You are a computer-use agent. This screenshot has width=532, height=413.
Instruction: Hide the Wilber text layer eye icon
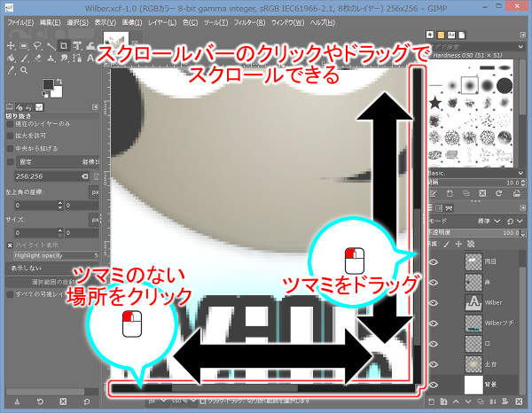pos(434,303)
